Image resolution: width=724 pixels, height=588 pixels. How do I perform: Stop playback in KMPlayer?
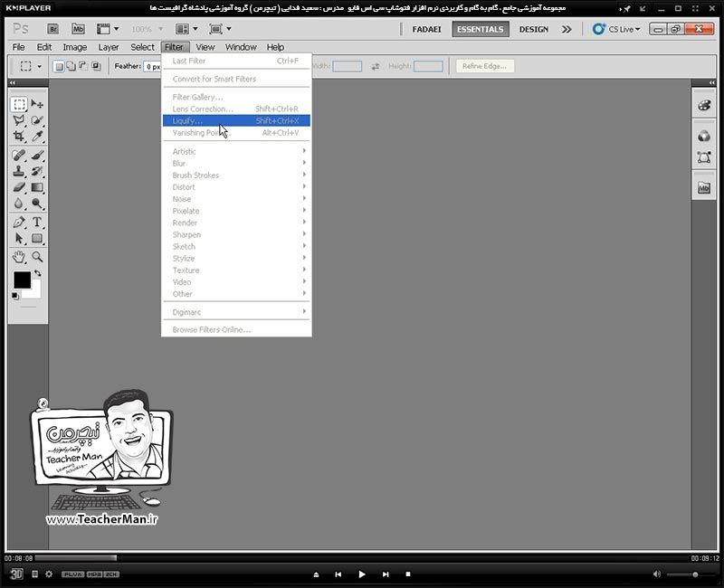coord(408,574)
